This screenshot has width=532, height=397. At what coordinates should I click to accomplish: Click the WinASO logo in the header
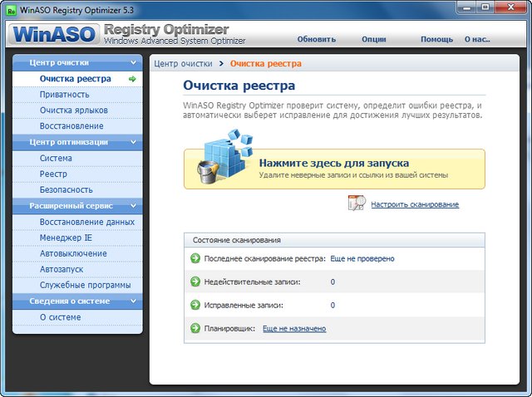[53, 35]
